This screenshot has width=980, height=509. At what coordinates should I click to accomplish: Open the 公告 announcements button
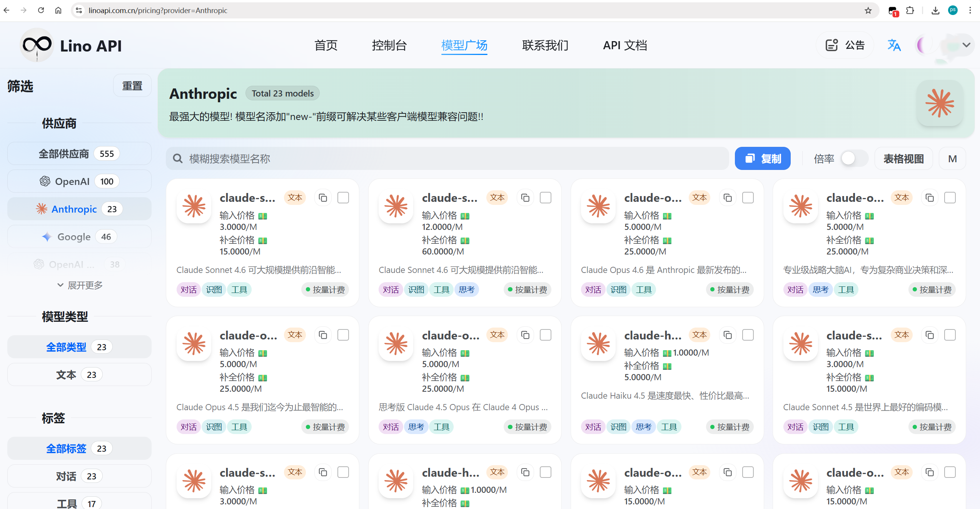tap(845, 45)
